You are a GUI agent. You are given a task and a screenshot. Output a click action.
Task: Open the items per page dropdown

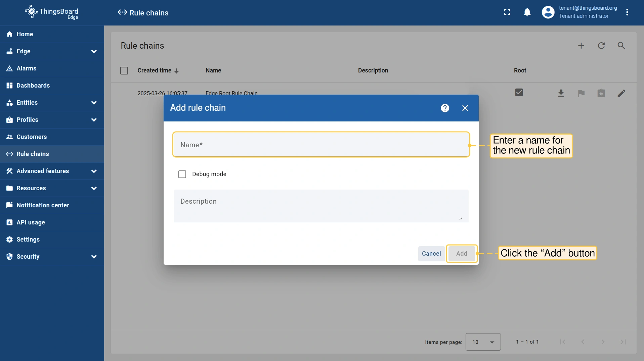(x=483, y=342)
